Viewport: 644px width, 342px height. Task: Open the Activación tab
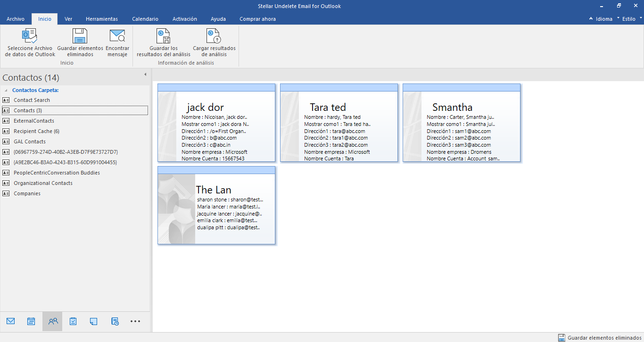[185, 19]
